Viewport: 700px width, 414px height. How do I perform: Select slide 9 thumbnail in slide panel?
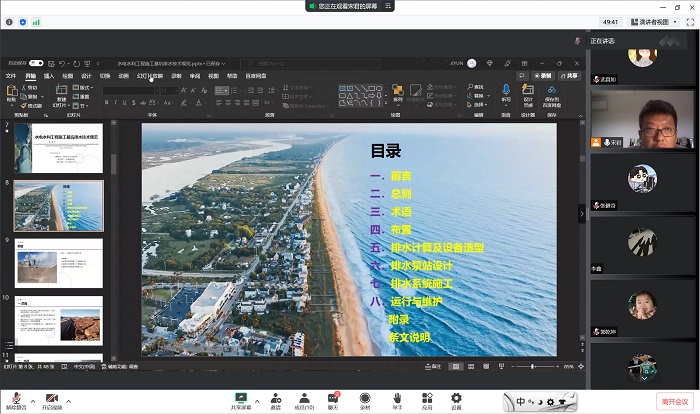[x=59, y=262]
